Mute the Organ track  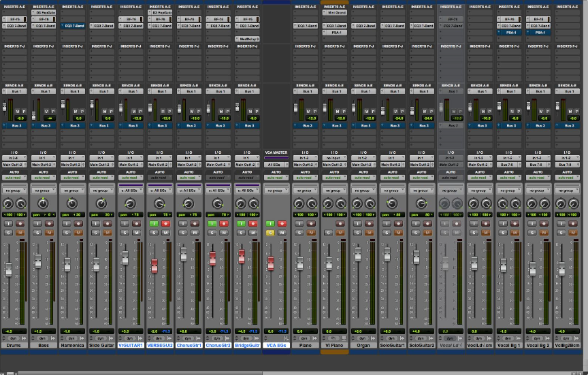tap(370, 233)
